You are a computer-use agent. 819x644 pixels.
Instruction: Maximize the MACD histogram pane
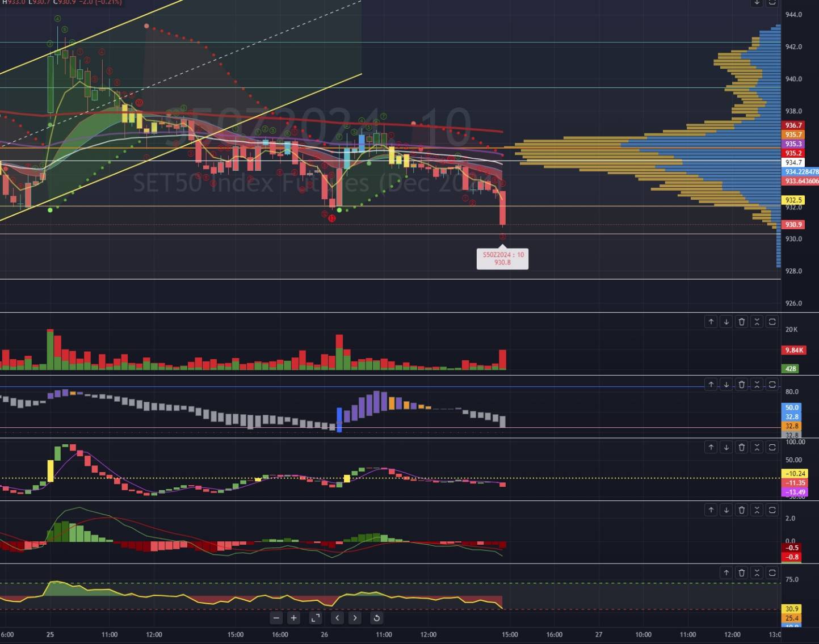(x=772, y=510)
